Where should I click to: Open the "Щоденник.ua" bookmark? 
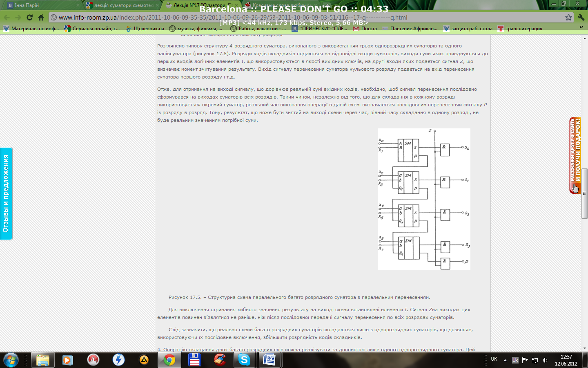coord(145,29)
